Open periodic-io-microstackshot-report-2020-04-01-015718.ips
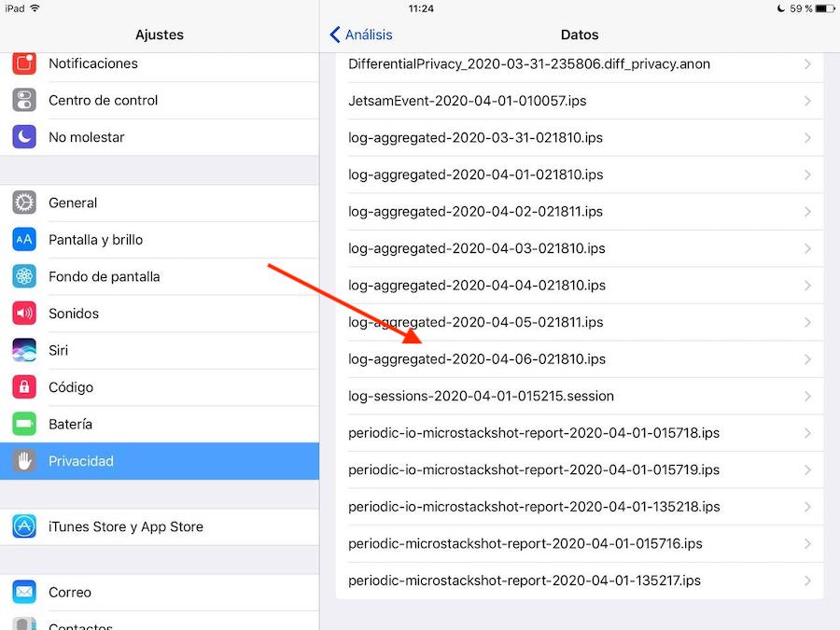Image resolution: width=840 pixels, height=630 pixels. click(x=580, y=433)
